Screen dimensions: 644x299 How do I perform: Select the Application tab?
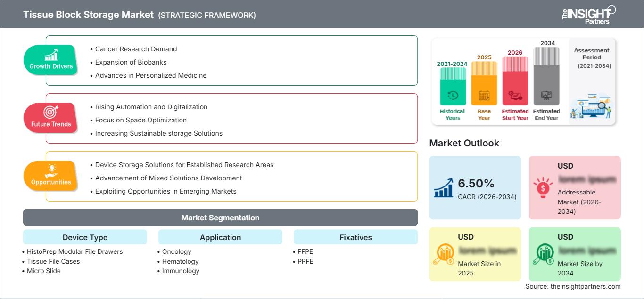[220, 237]
